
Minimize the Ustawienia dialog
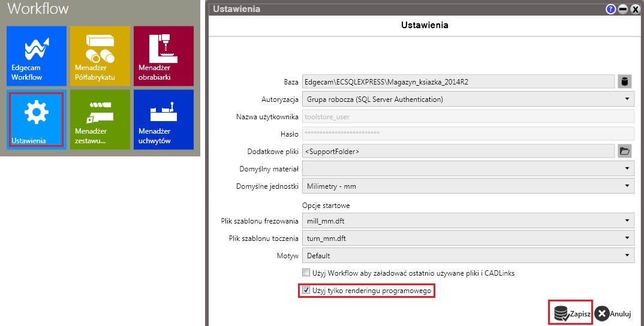click(x=622, y=10)
